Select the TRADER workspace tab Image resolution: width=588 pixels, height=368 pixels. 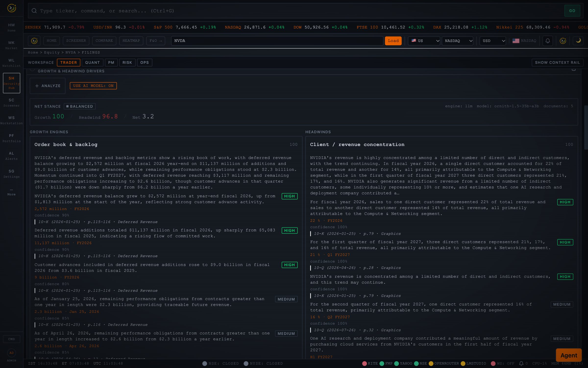pyautogui.click(x=69, y=63)
